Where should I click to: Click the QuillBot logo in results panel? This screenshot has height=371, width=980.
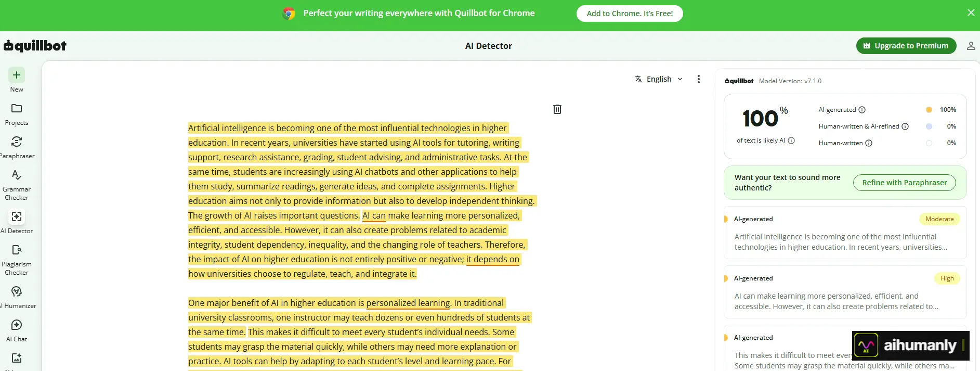tap(739, 81)
